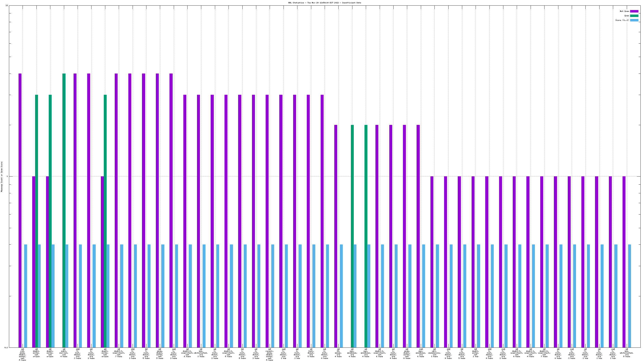Image resolution: width=644 pixels, height=362 pixels.
Task: Click the ubl.unsubscore.com 3 hops label
Action: tap(434, 353)
